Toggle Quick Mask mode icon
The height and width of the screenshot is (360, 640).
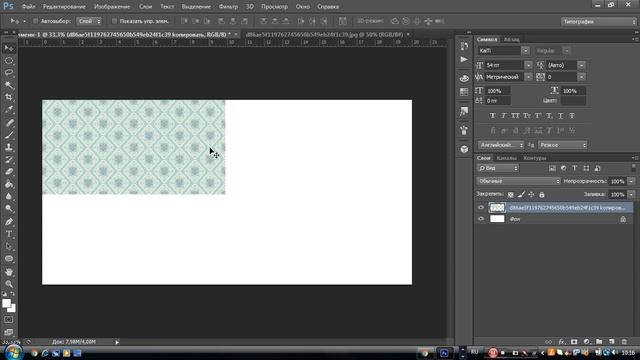click(9, 320)
